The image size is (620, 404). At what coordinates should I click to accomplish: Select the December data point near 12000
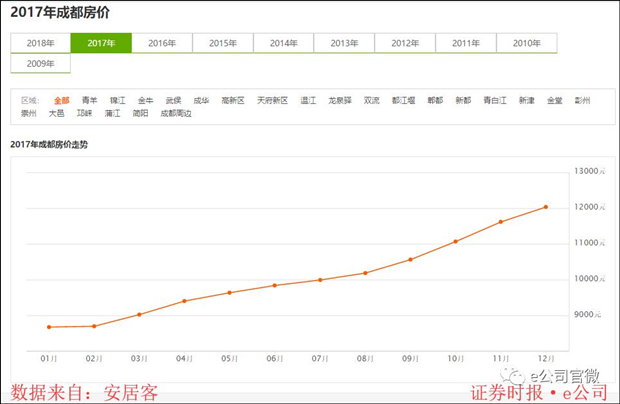tap(546, 207)
